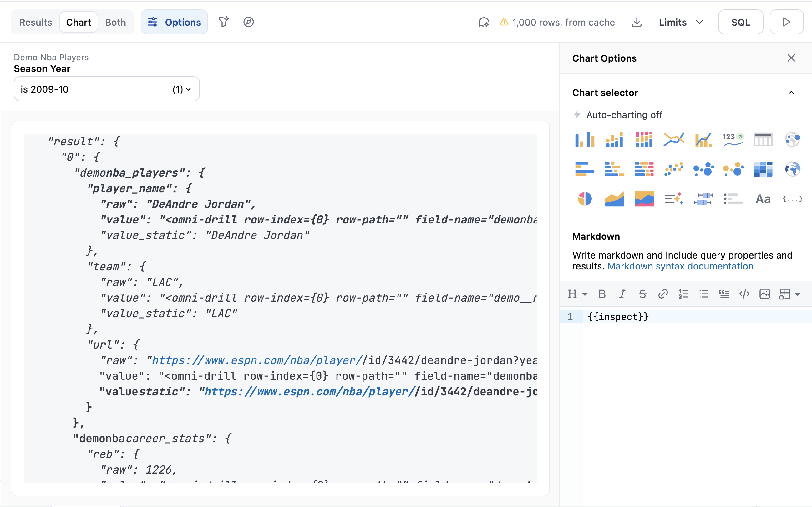812x507 pixels.
Task: Toggle the Options panel button
Action: [174, 22]
